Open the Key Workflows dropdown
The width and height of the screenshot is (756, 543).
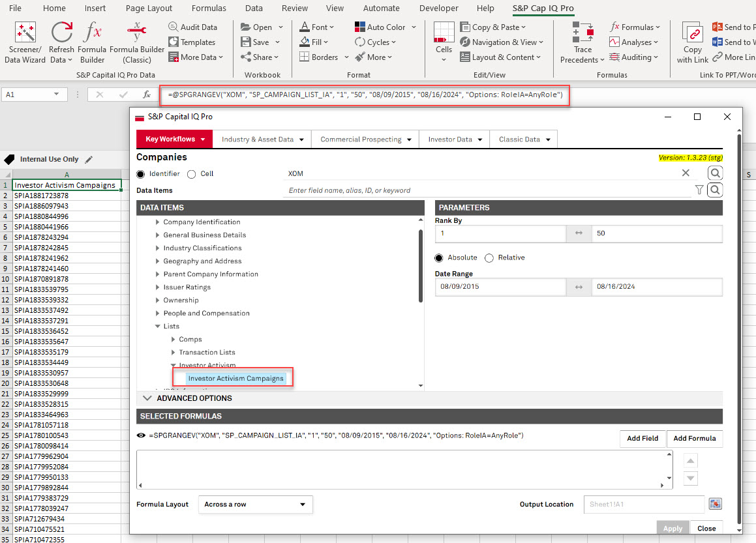(175, 139)
